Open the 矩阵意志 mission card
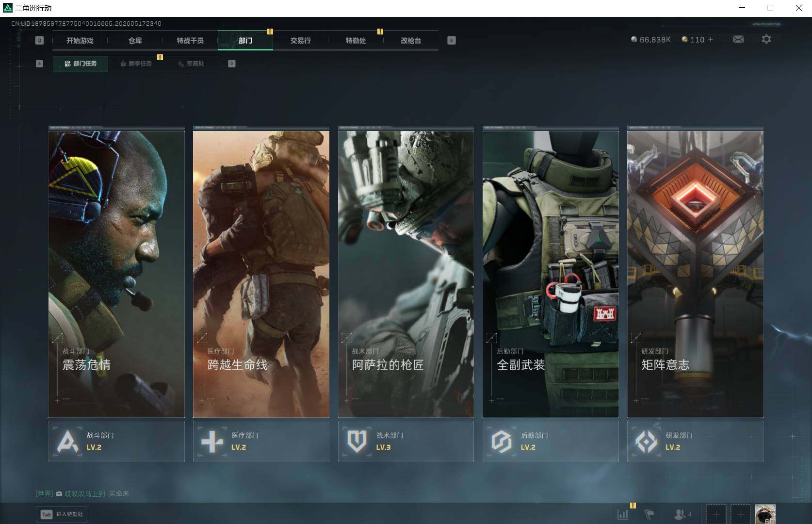Viewport: 812px width, 524px height. [x=695, y=273]
